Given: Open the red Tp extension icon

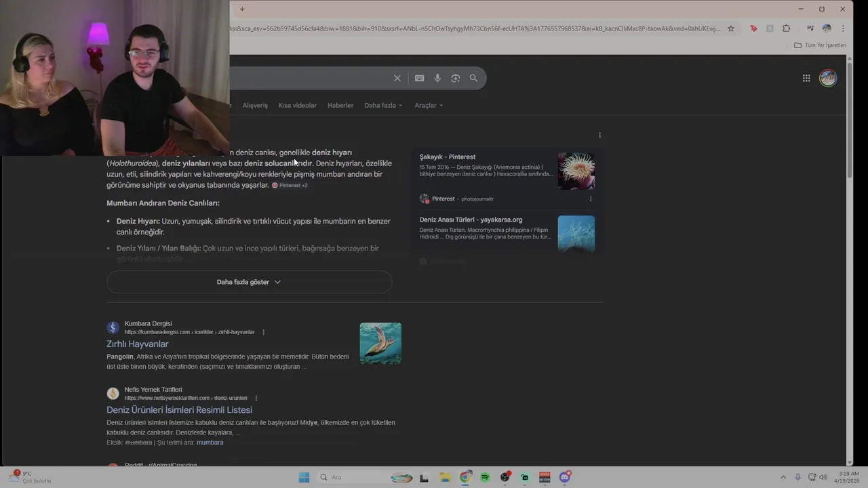Looking at the screenshot, I should [753, 28].
